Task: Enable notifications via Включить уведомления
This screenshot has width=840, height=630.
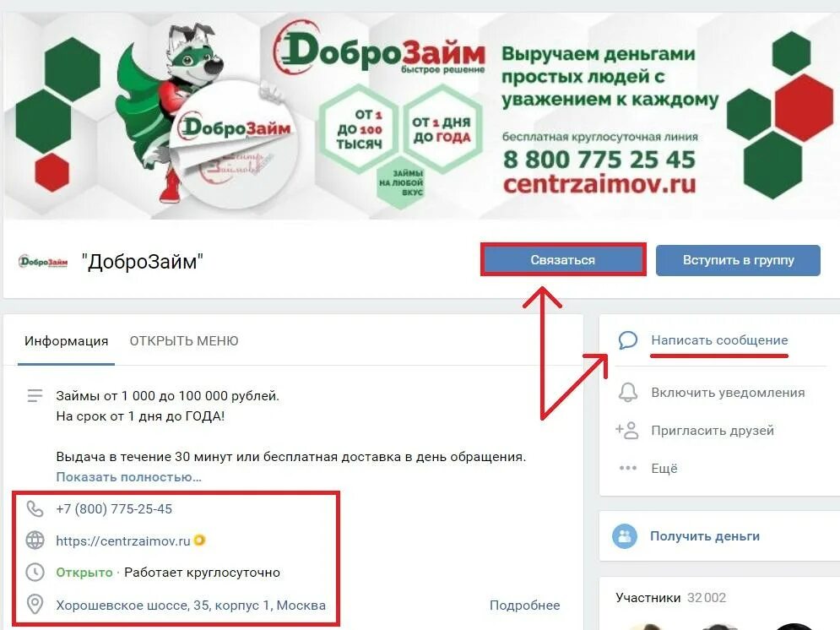Action: 728,393
